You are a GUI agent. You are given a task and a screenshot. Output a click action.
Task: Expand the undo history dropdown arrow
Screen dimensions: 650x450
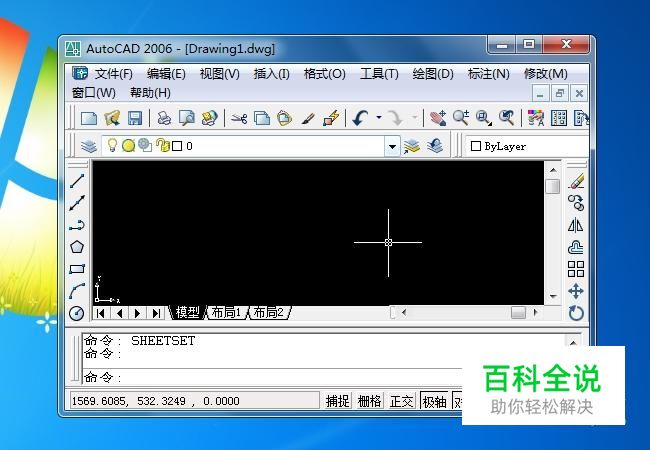point(379,118)
